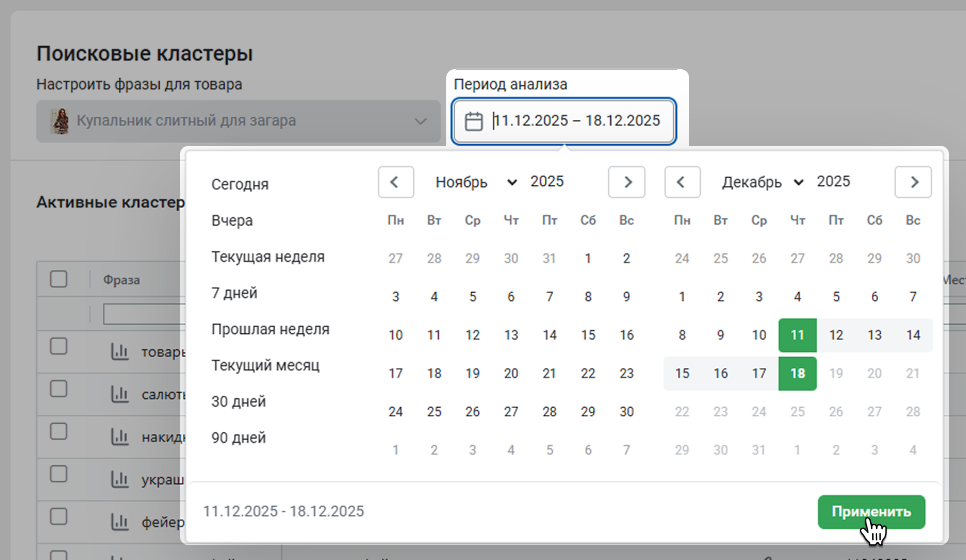Click the calendar icon in the period field
The height and width of the screenshot is (560, 966).
(x=473, y=121)
